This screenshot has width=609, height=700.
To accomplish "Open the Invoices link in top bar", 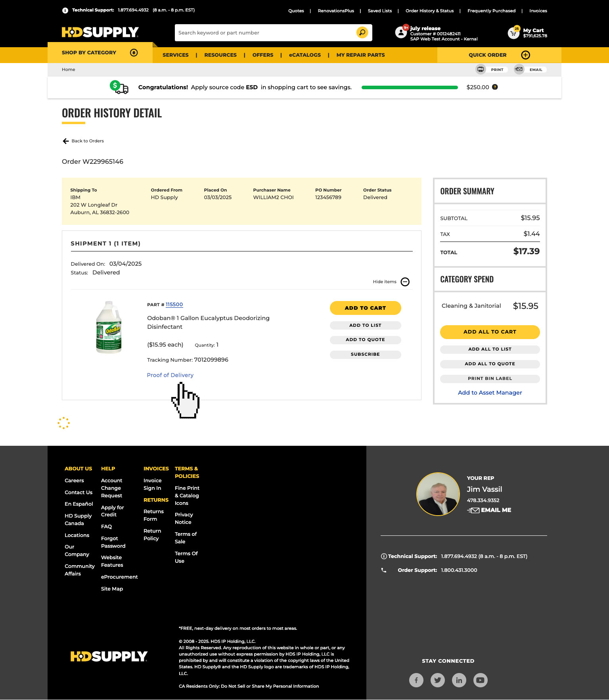I will (x=538, y=11).
